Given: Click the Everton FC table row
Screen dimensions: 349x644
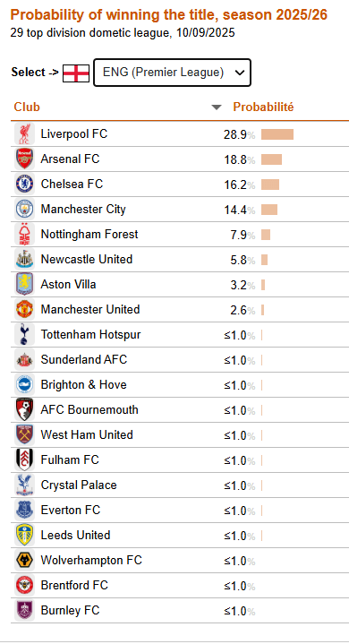Looking at the screenshot, I should click(180, 511).
